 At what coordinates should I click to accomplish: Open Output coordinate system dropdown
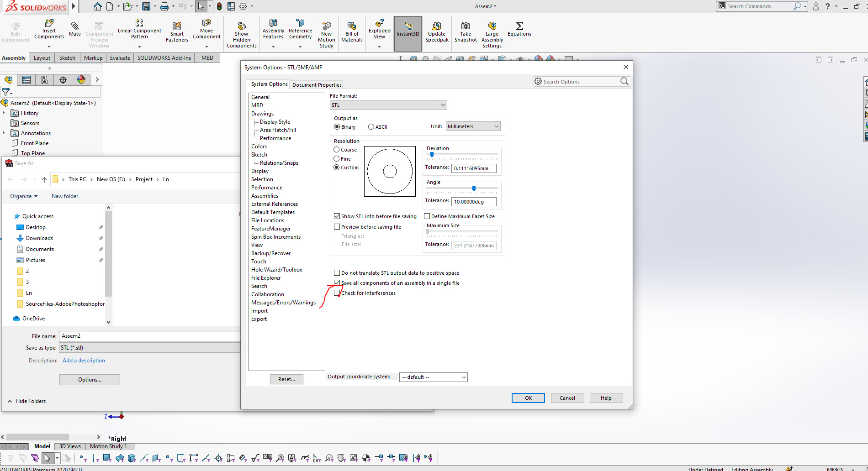coord(433,377)
